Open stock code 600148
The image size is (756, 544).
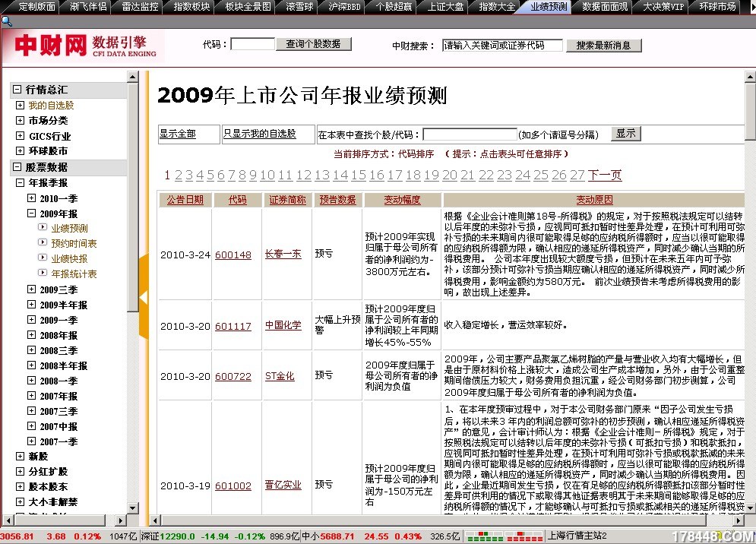click(232, 255)
